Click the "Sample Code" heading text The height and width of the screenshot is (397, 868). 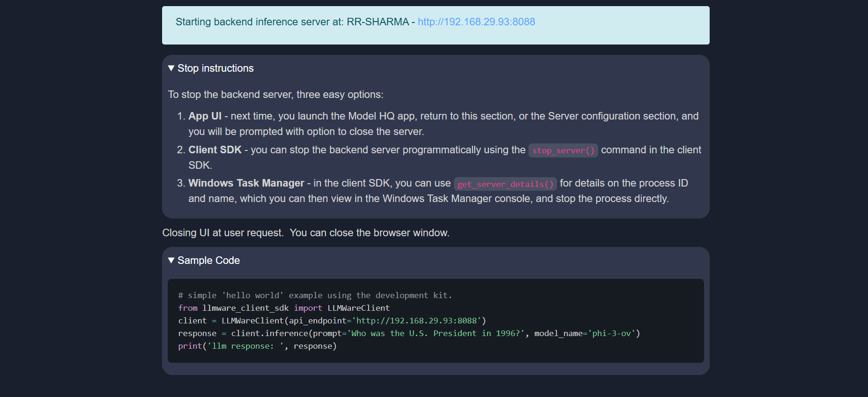click(208, 261)
